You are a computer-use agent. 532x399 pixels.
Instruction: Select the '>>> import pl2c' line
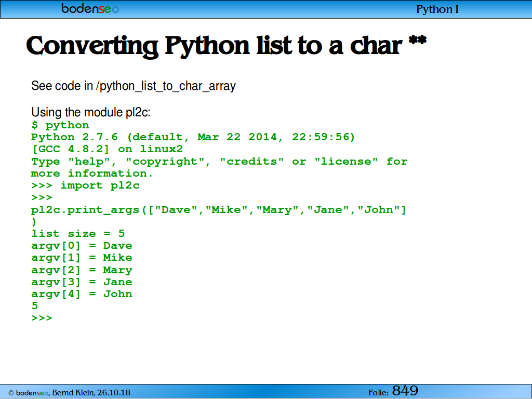point(85,185)
